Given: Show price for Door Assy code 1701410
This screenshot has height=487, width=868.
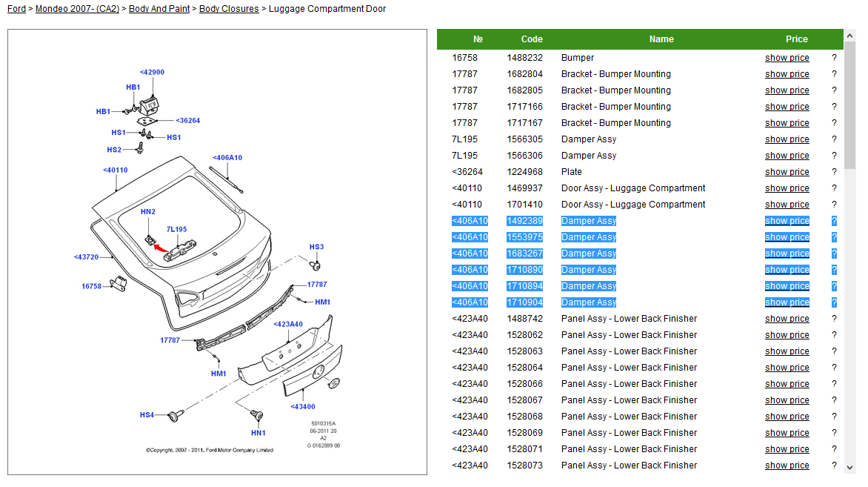Looking at the screenshot, I should point(787,205).
